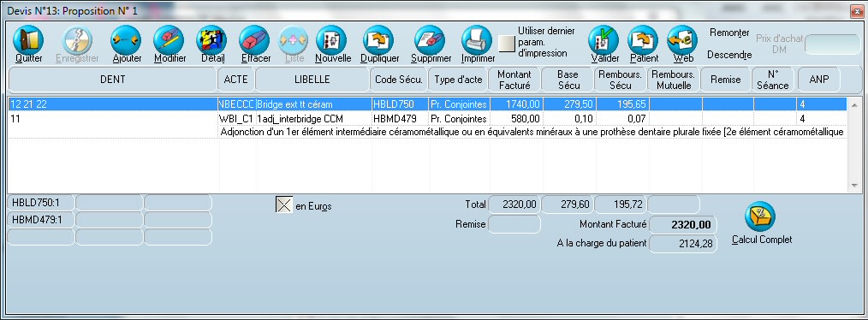Click the Enregistrer disc icon

click(x=77, y=40)
